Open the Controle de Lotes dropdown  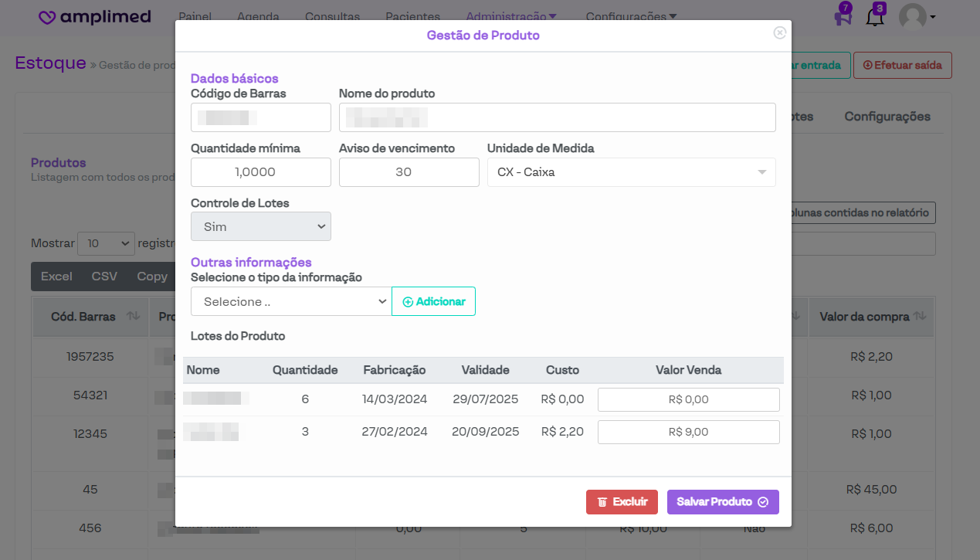[260, 228]
